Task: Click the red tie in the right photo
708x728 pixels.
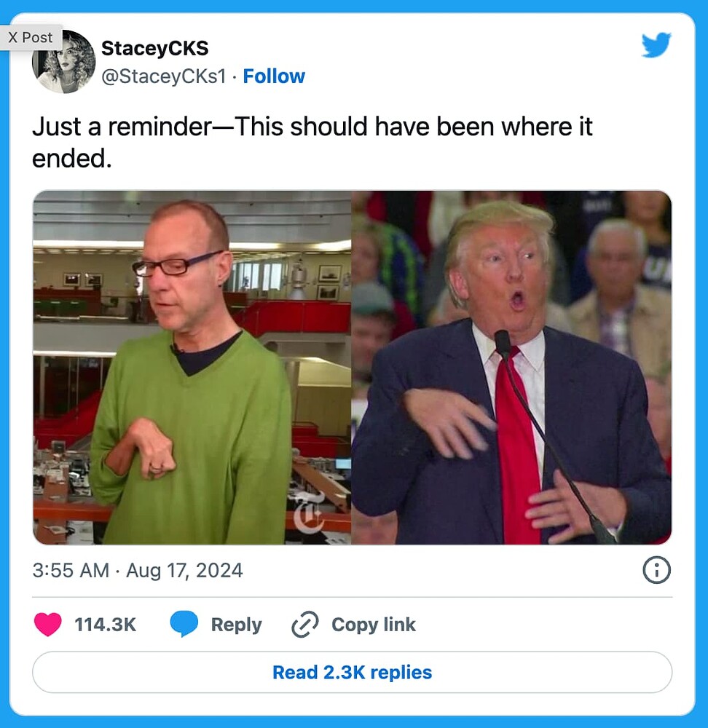Action: pyautogui.click(x=515, y=446)
